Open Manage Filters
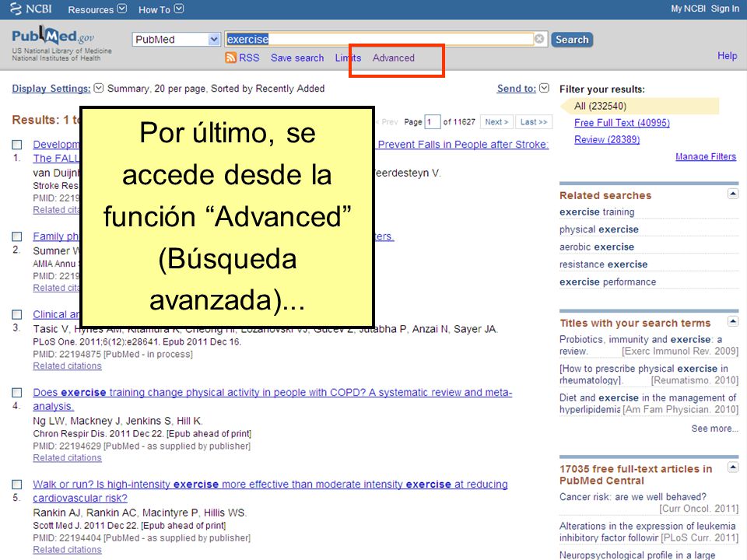 click(706, 156)
